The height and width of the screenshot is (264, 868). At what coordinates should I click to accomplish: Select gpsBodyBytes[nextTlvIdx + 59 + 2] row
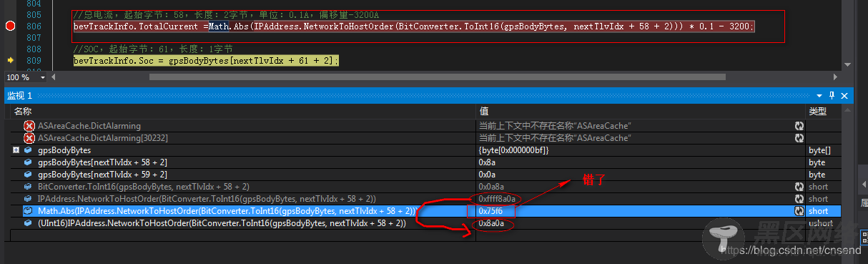[102, 175]
